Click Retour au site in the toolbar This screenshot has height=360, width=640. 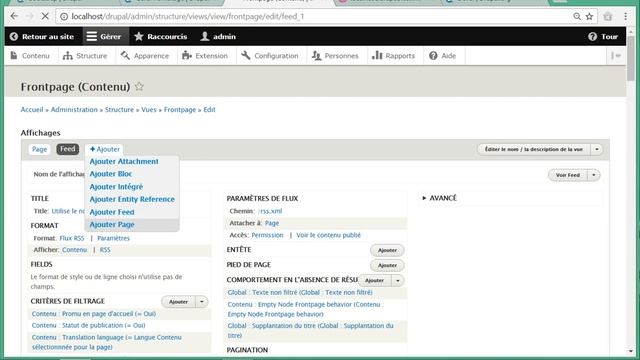click(42, 37)
